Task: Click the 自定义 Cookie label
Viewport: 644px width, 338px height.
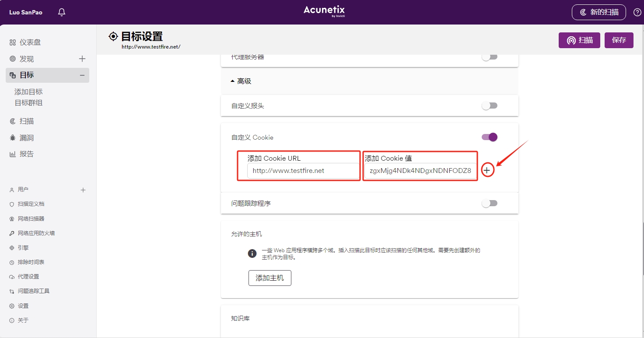Action: 252,137
